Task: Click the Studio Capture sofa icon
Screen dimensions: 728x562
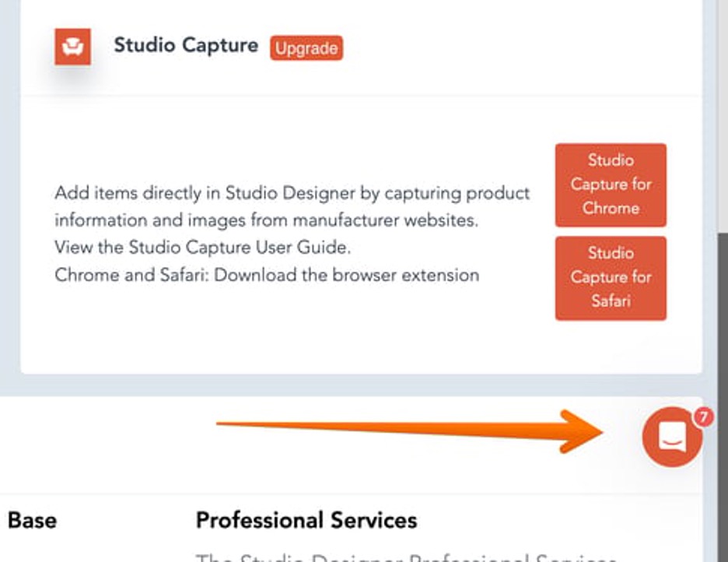Action: click(x=72, y=47)
